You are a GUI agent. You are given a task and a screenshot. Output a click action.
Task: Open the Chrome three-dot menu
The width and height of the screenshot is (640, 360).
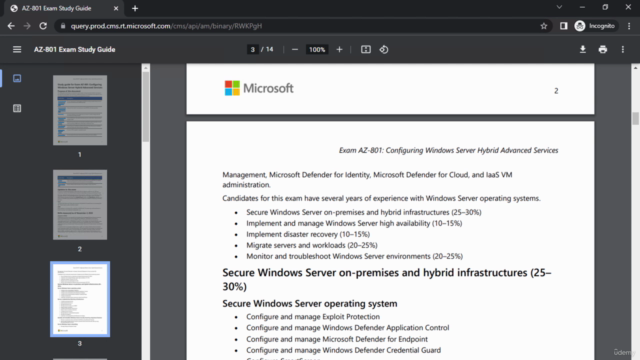click(629, 26)
